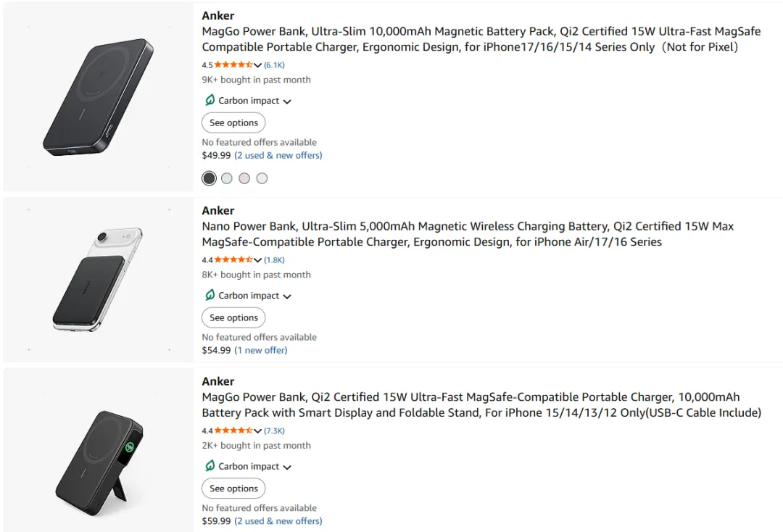
Task: Click the 4.5 star rating icons
Action: pyautogui.click(x=233, y=65)
